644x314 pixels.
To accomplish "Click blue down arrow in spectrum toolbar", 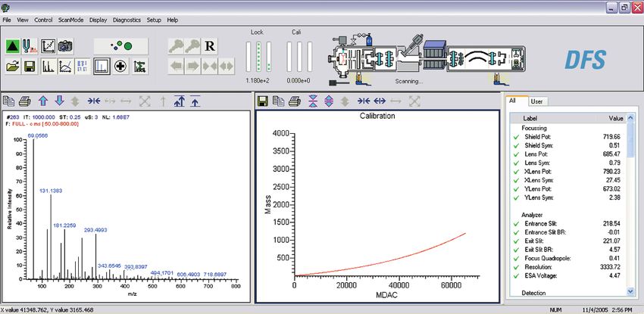I will click(60, 101).
